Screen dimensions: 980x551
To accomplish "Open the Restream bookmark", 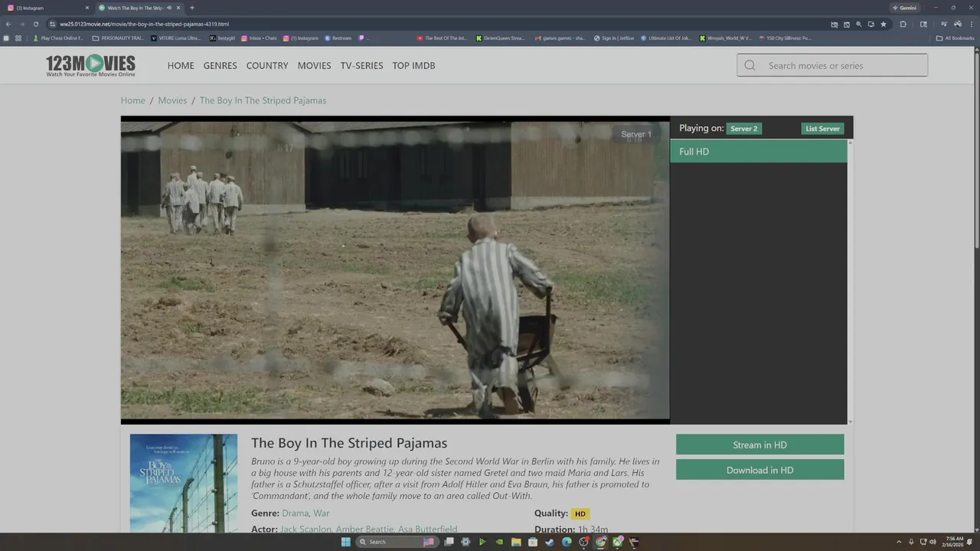I will tap(338, 37).
